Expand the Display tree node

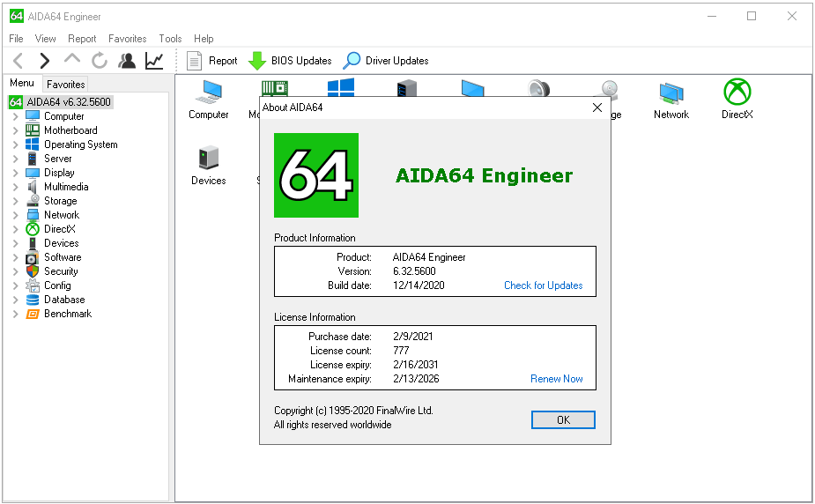[x=15, y=173]
